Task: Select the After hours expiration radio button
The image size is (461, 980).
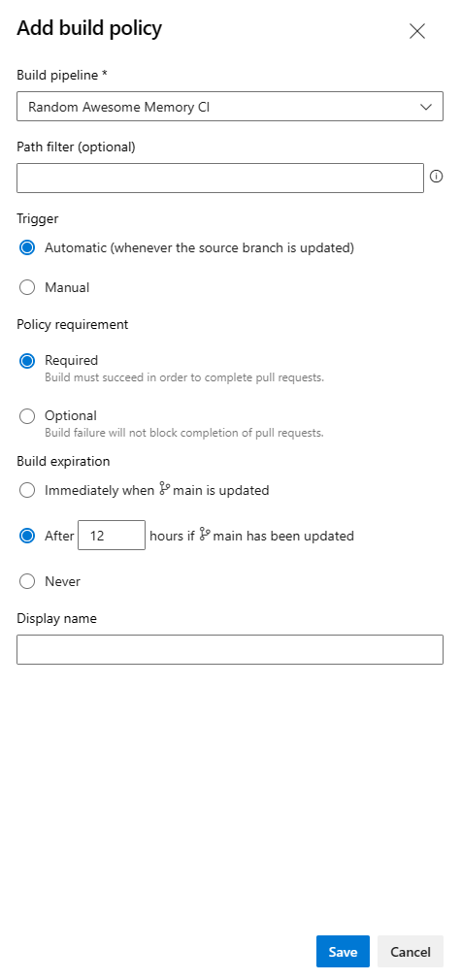Action: [27, 536]
